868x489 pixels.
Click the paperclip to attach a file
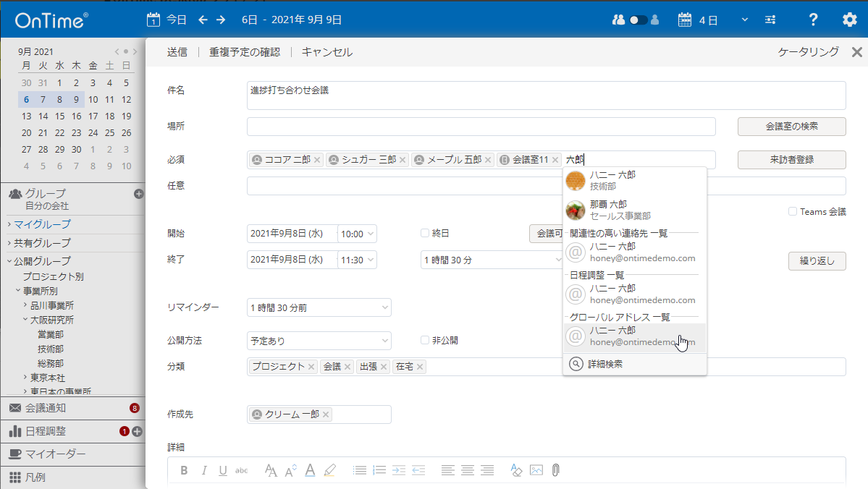555,470
